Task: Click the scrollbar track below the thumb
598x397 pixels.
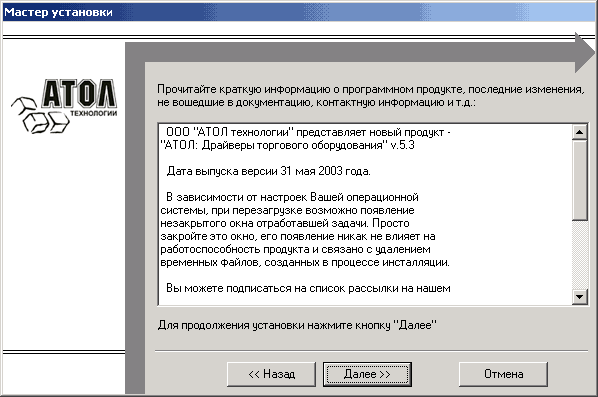Action: click(x=579, y=254)
